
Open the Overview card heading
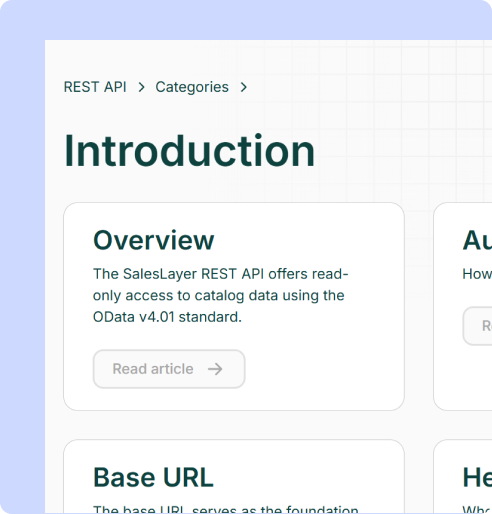[x=154, y=240]
